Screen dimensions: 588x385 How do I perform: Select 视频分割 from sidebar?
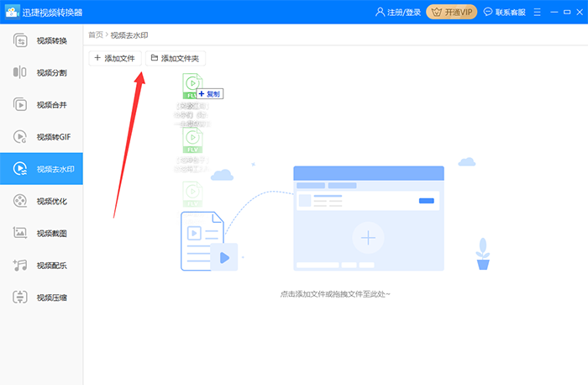[x=41, y=72]
